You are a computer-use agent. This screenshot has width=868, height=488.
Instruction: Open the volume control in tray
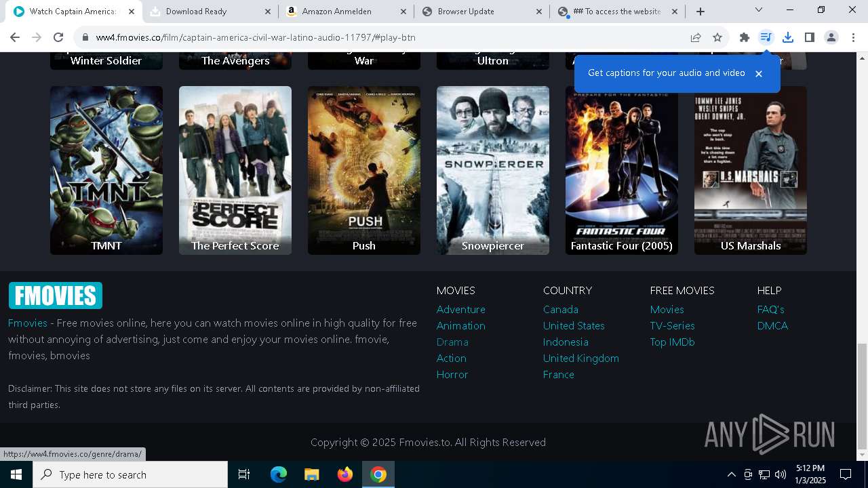(x=781, y=474)
